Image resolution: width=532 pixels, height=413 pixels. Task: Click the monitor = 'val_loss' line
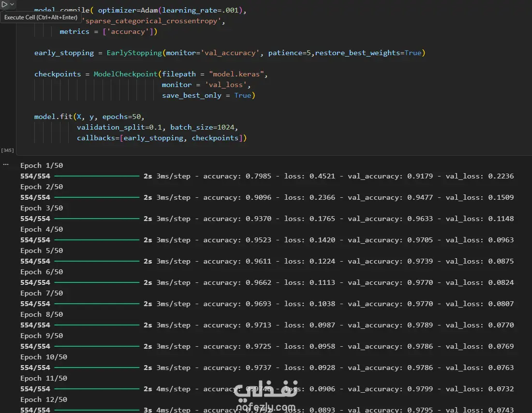tap(207, 85)
